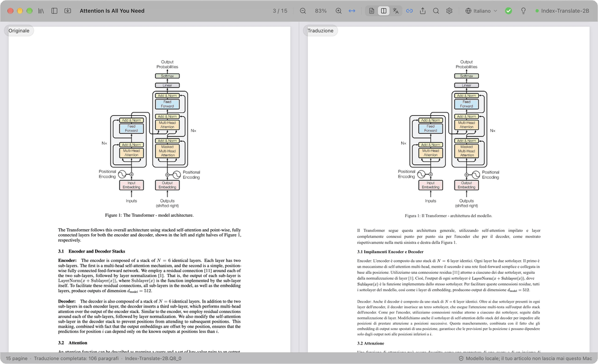Click the lightbulb icon

click(x=523, y=11)
